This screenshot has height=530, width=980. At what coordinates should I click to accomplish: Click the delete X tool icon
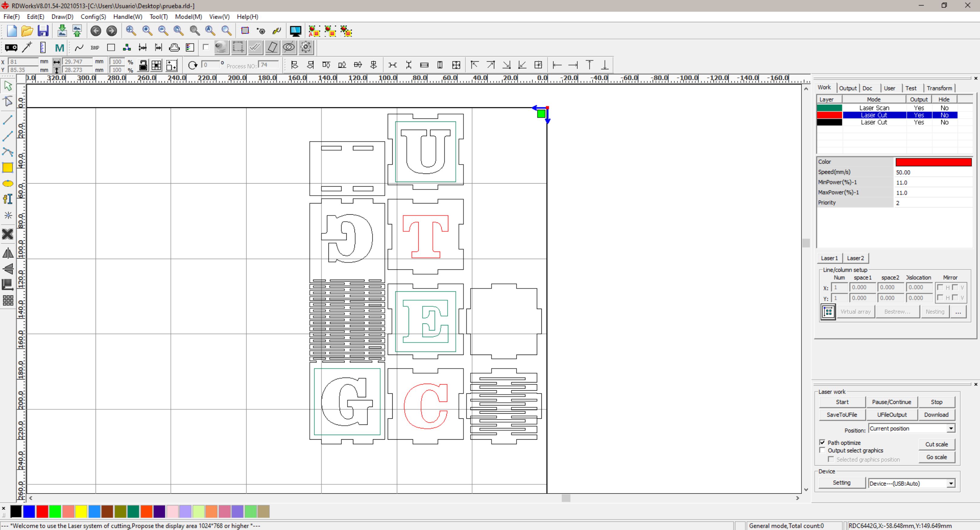(8, 234)
